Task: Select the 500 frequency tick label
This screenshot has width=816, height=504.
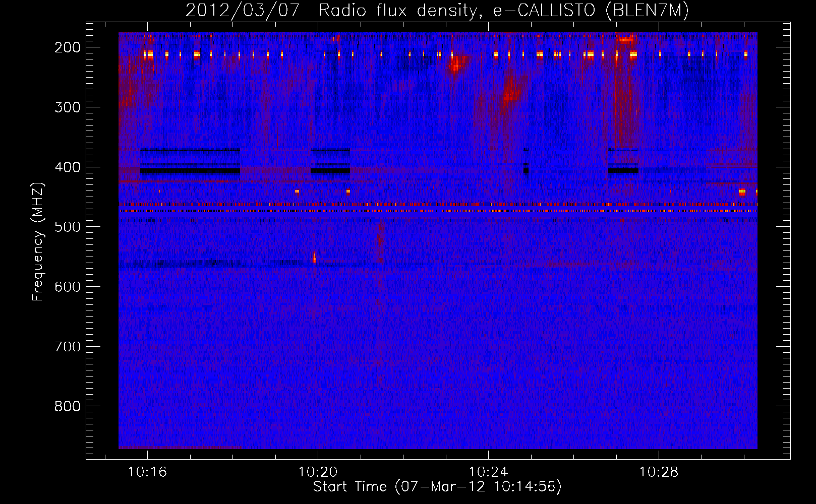Action: pos(68,227)
